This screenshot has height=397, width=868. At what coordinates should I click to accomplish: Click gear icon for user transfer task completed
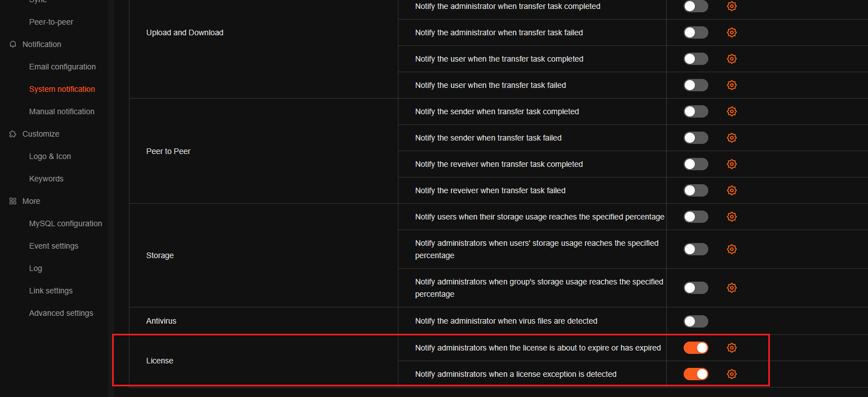click(x=731, y=59)
